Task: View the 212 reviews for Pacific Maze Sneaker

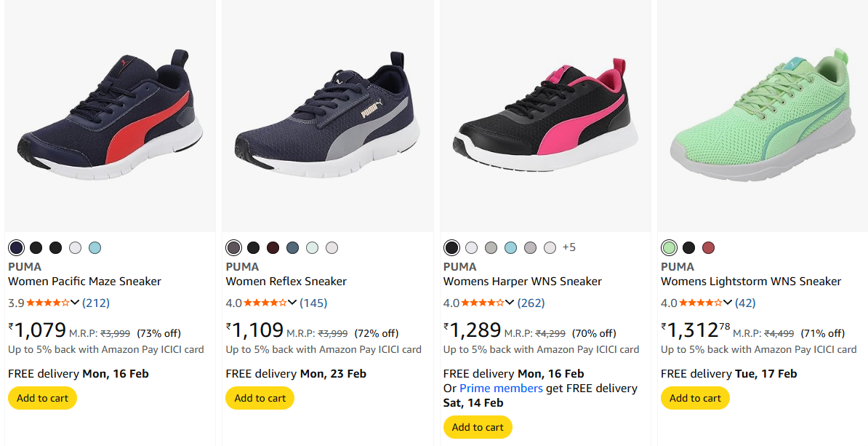Action: pyautogui.click(x=96, y=303)
